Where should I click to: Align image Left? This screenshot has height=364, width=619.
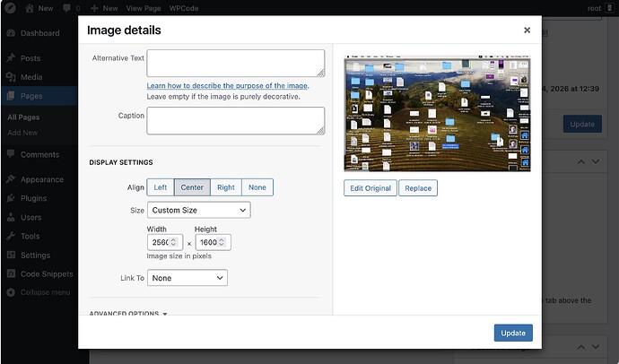[161, 187]
